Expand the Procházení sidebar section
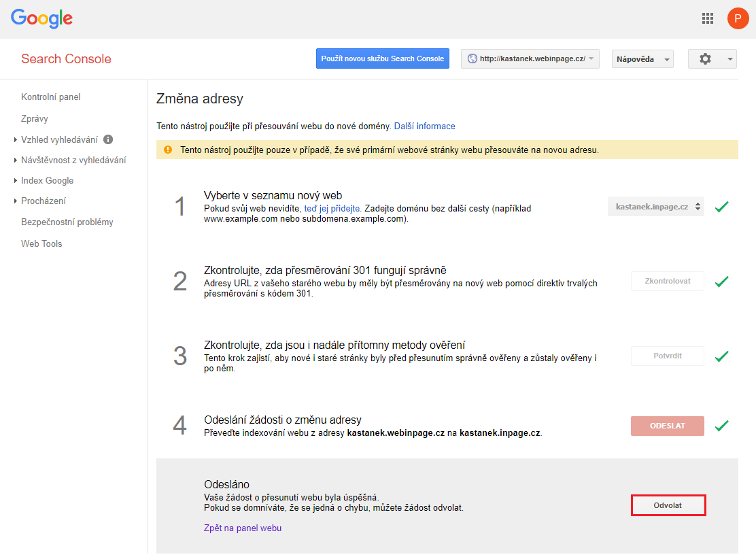The width and height of the screenshot is (756, 559). pos(43,201)
